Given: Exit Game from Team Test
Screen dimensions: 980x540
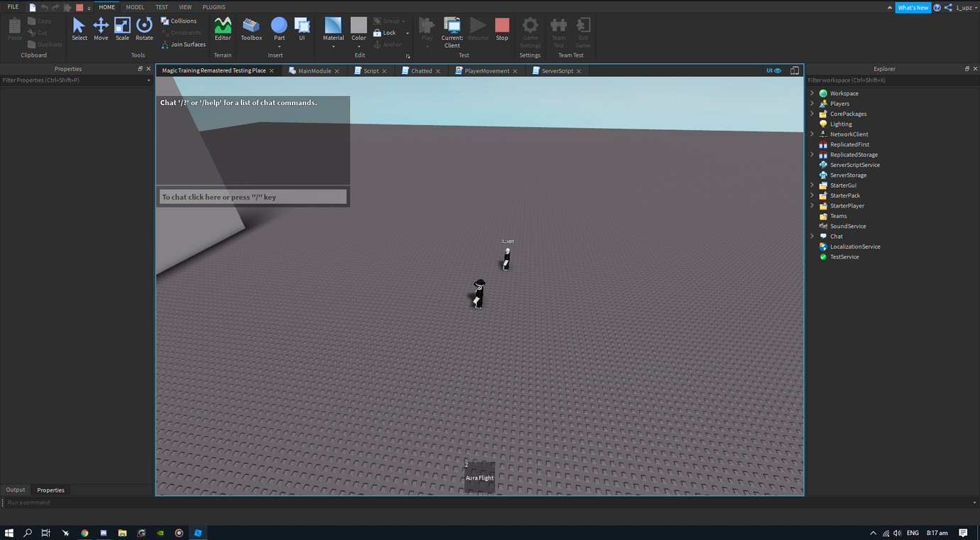Looking at the screenshot, I should coord(583,33).
